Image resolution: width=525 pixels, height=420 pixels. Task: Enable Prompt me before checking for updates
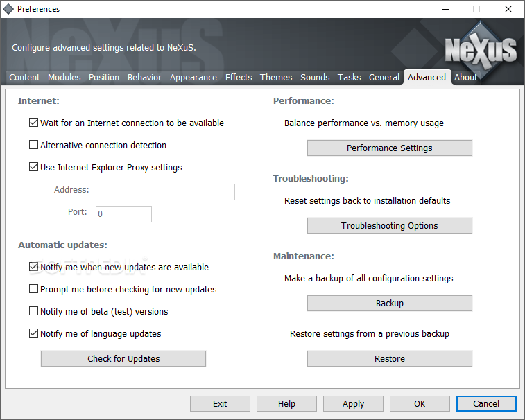tap(33, 289)
